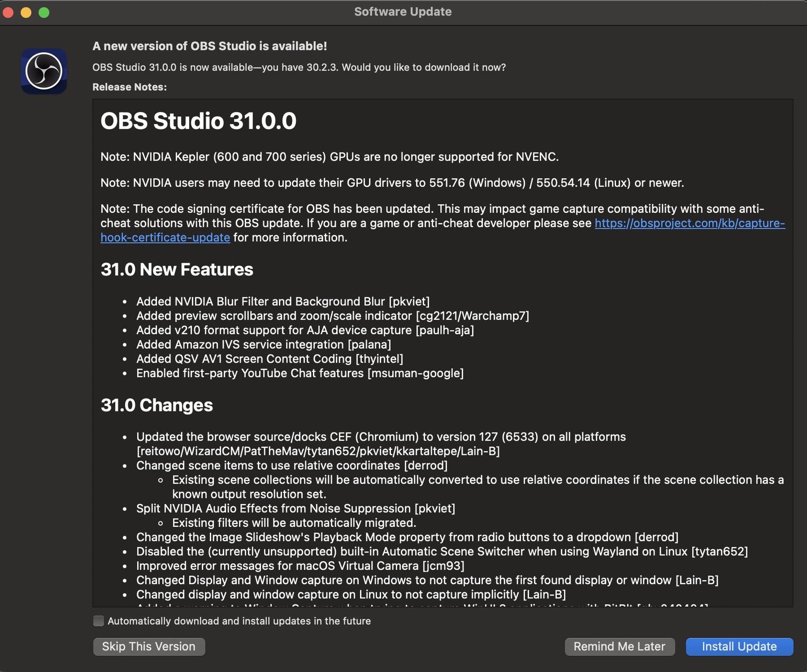Click Install Update
This screenshot has width=807, height=672.
(739, 646)
